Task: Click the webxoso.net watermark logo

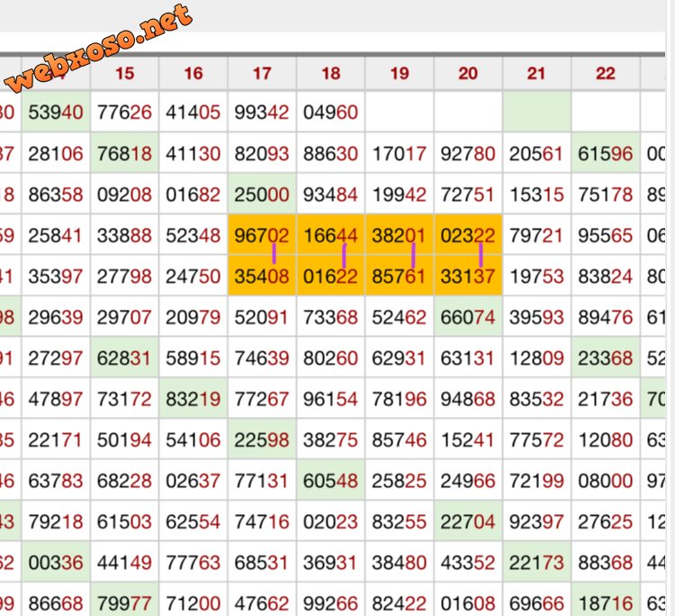Action: tap(98, 49)
